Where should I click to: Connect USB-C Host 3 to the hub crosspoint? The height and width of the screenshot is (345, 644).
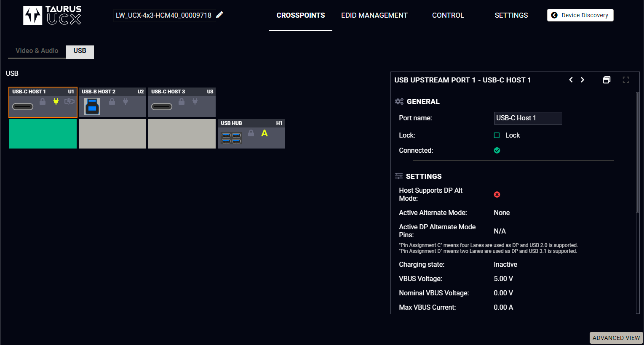[182, 134]
